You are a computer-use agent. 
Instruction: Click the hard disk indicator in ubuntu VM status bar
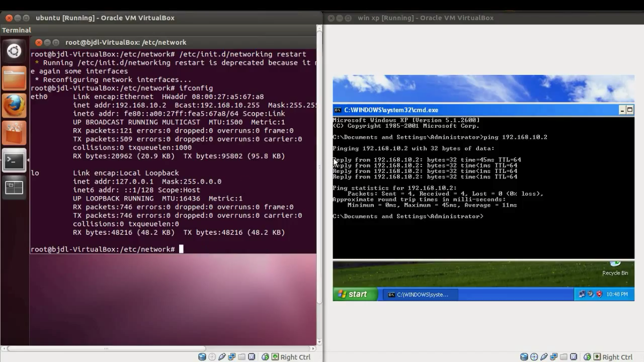[202, 357]
